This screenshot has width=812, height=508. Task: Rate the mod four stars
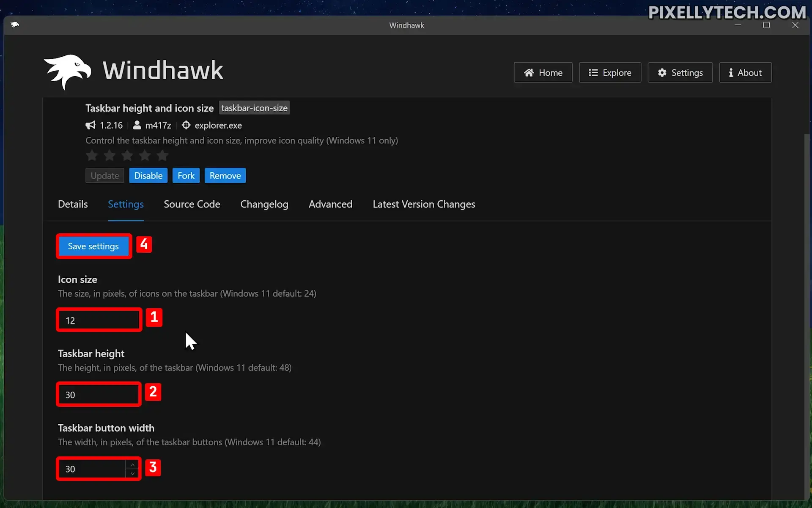click(145, 156)
